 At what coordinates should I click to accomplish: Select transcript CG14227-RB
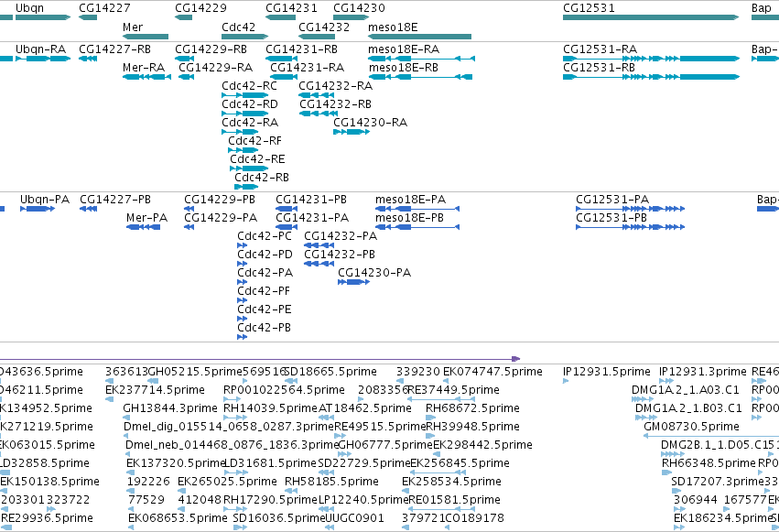coord(114,49)
